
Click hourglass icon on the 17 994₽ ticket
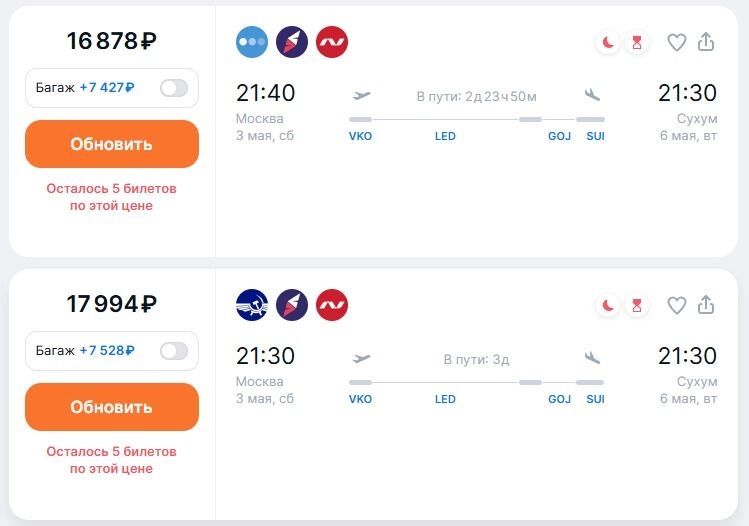[x=637, y=305]
